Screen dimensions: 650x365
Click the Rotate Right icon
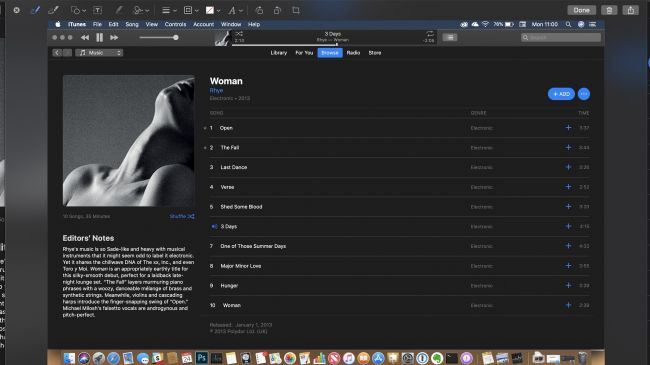(x=277, y=10)
